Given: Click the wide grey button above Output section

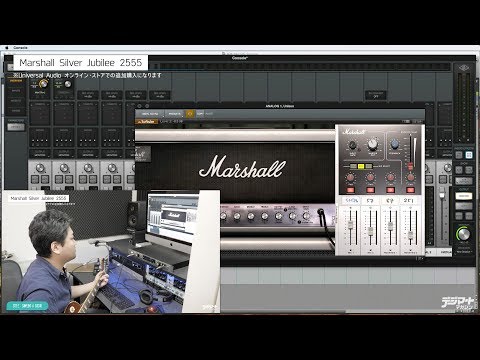Looking at the screenshot, I should pos(464,181).
